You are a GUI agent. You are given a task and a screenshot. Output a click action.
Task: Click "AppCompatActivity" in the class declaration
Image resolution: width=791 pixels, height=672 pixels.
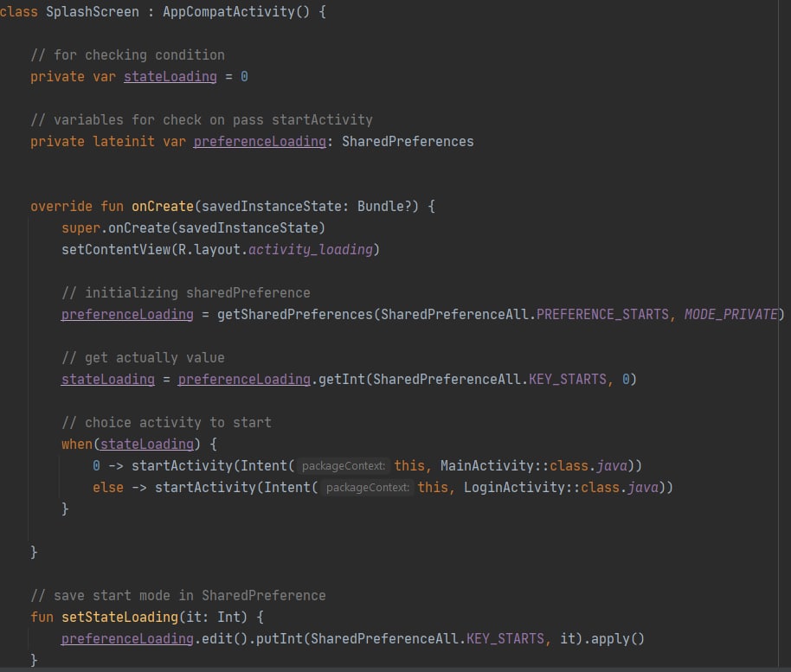(228, 11)
